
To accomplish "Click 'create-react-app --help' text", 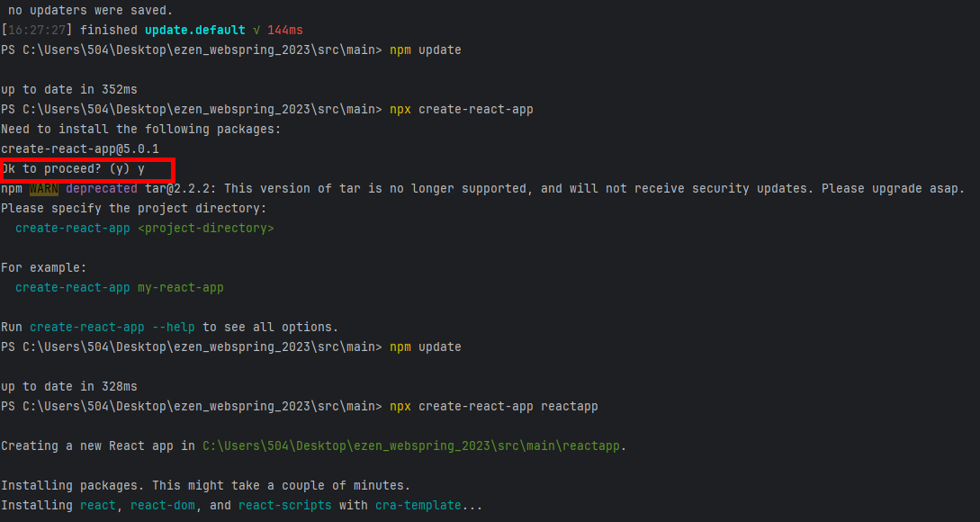I will [x=112, y=327].
